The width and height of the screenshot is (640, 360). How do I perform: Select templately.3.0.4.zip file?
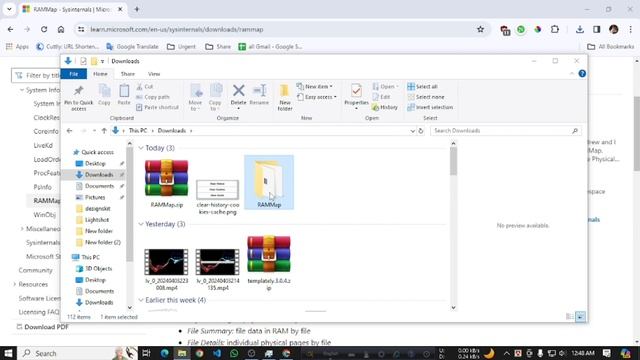[x=269, y=262]
